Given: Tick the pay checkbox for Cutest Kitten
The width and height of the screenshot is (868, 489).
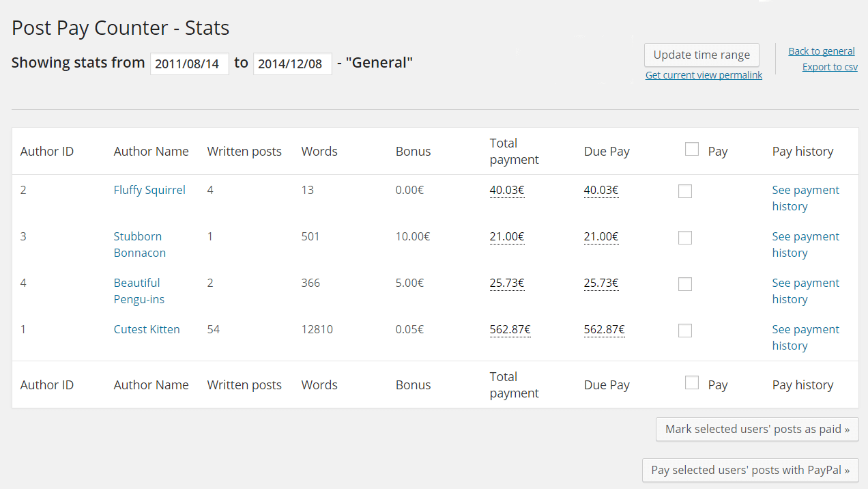Looking at the screenshot, I should tap(685, 331).
